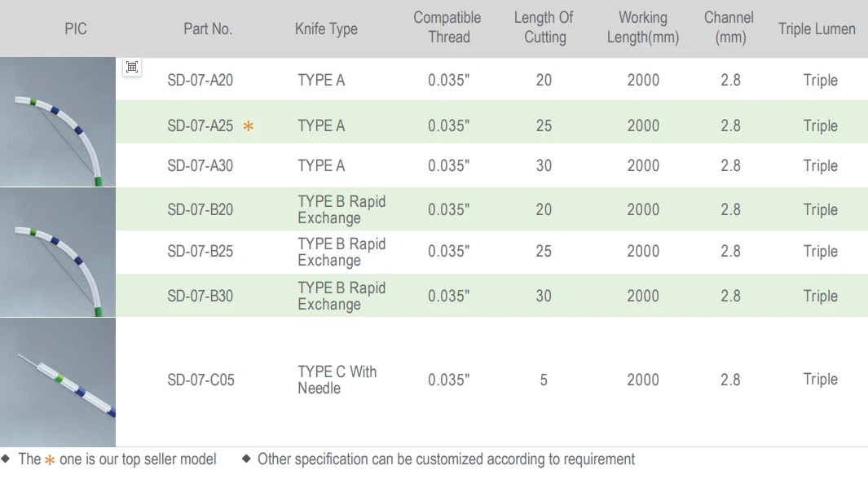868x479 pixels.
Task: Select part number SD-07-A30
Action: coord(200,166)
